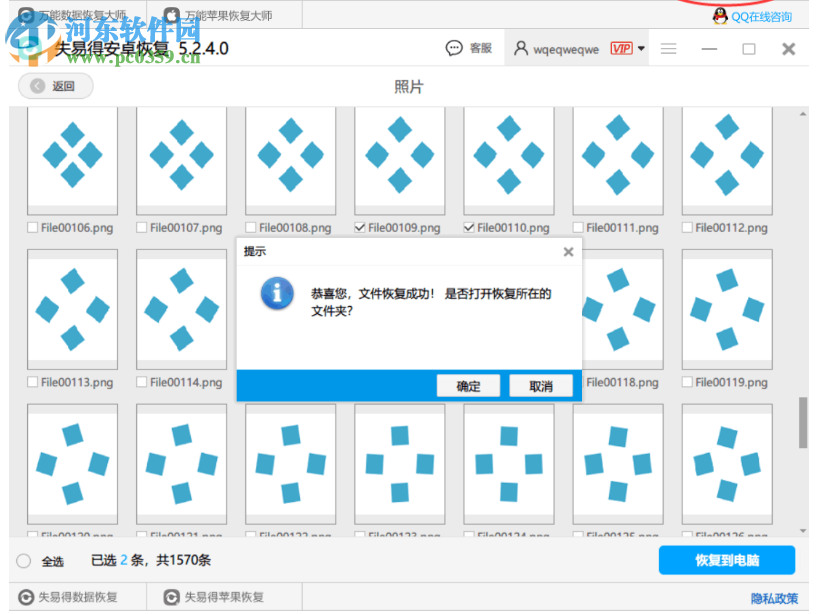Select the File00119.png thumbnail
Image resolution: width=823 pixels, height=614 pixels.
[x=727, y=310]
